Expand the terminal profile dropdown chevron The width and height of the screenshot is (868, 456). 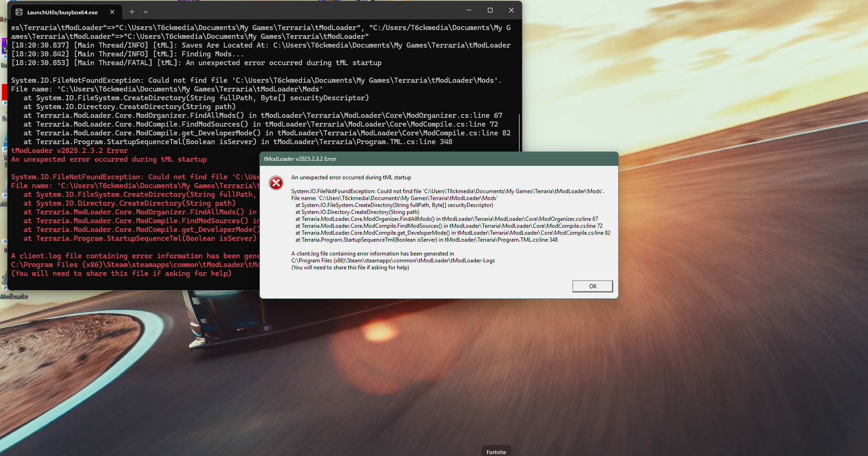(x=146, y=12)
